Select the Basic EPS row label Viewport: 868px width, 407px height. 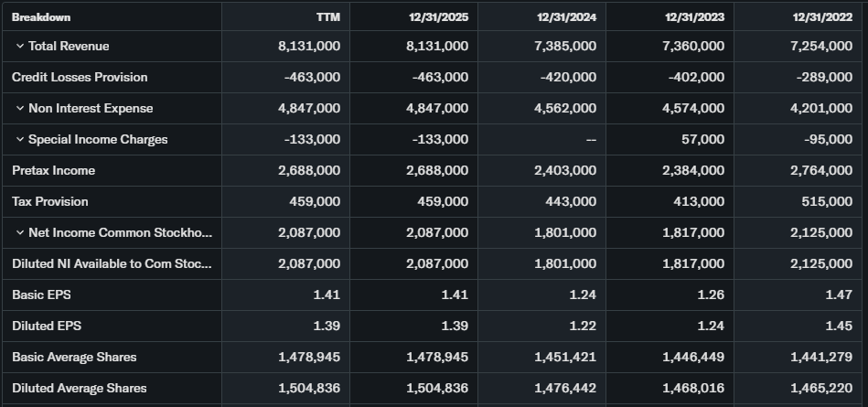[39, 295]
